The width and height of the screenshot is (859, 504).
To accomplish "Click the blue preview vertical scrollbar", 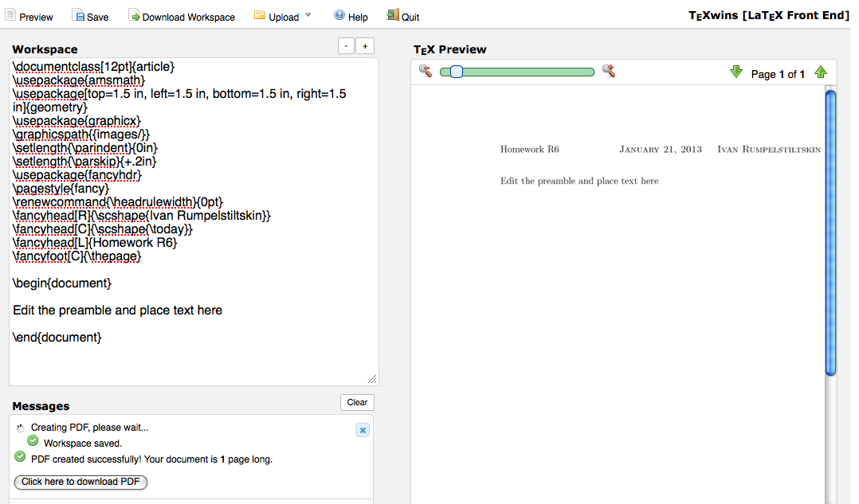I will 830,231.
